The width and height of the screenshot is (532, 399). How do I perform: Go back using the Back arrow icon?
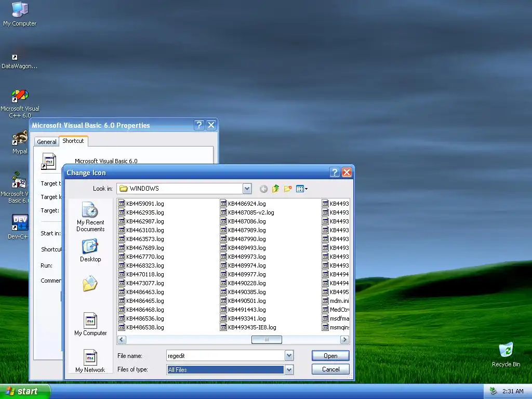263,189
